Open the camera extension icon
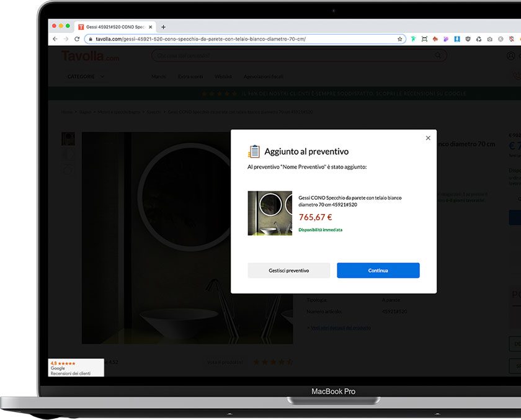Viewport: 521px width, 420px height. coord(490,39)
